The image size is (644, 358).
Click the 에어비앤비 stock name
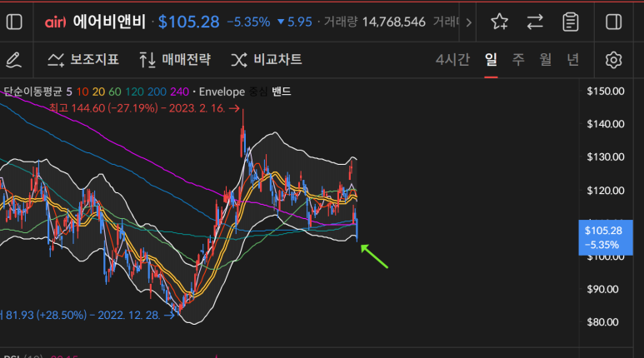tap(109, 22)
